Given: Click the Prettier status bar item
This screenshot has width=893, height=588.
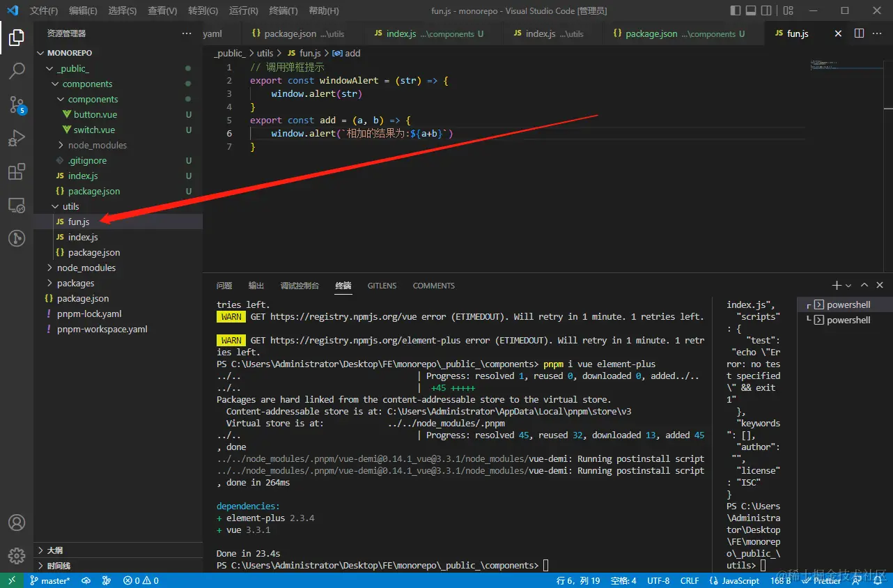Looking at the screenshot, I should point(822,580).
